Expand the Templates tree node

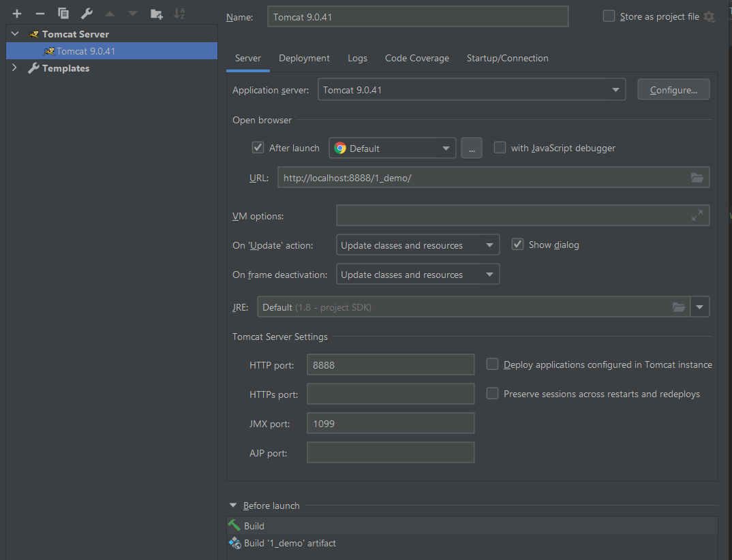(14, 68)
